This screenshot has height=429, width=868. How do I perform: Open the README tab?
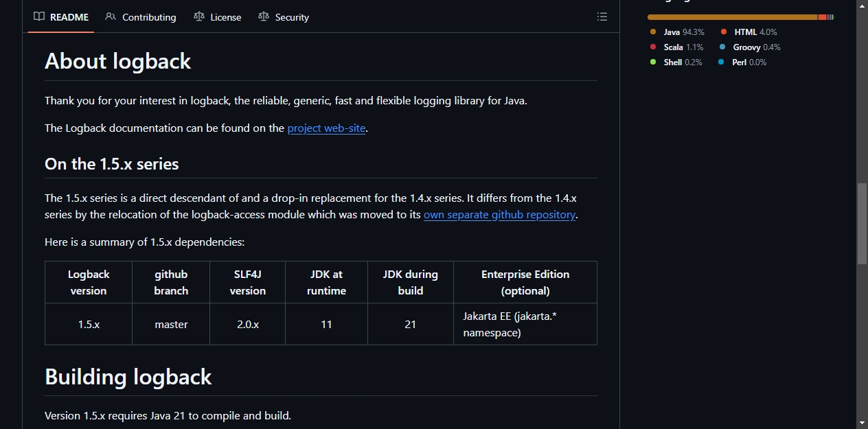click(x=61, y=17)
